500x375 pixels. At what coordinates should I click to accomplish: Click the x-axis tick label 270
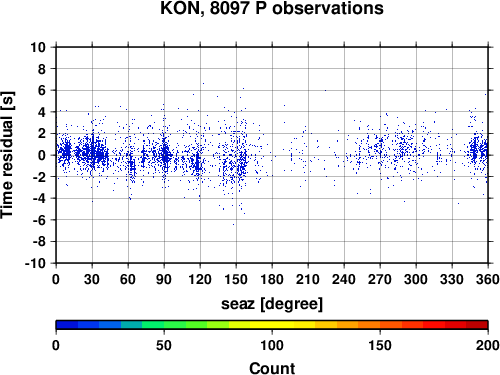coord(380,279)
